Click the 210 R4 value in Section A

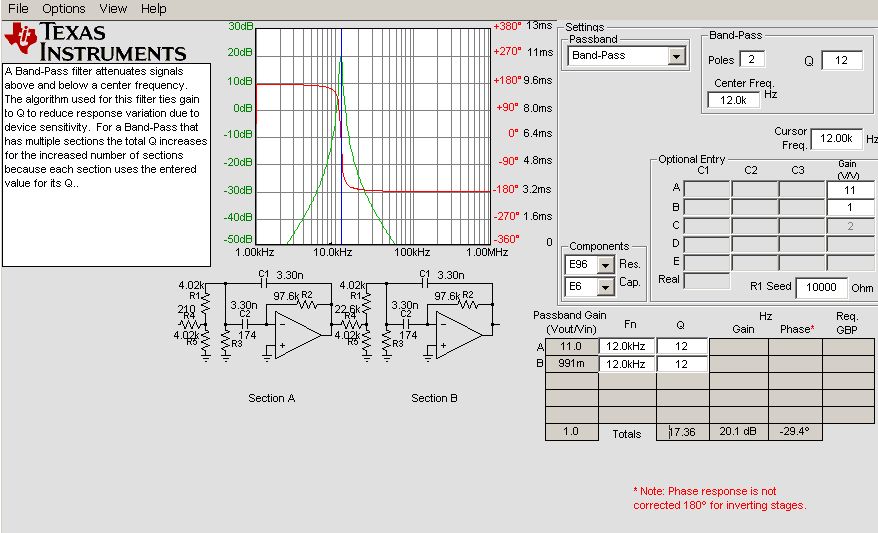186,309
